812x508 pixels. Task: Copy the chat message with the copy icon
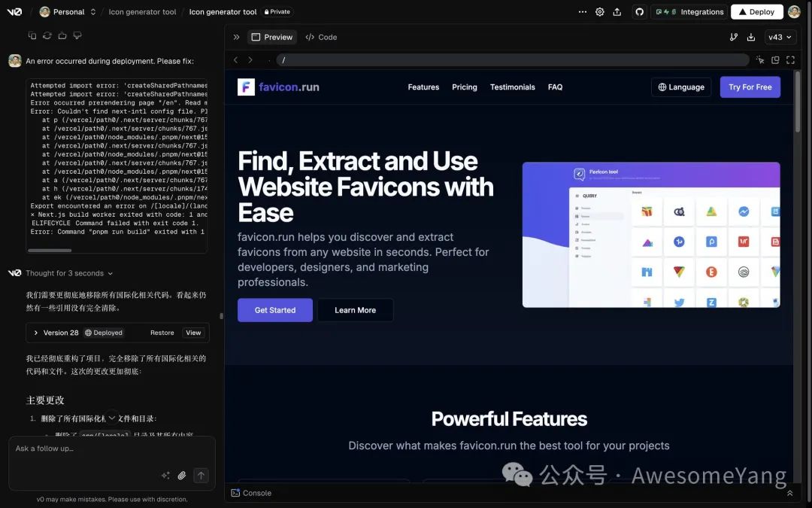click(32, 35)
